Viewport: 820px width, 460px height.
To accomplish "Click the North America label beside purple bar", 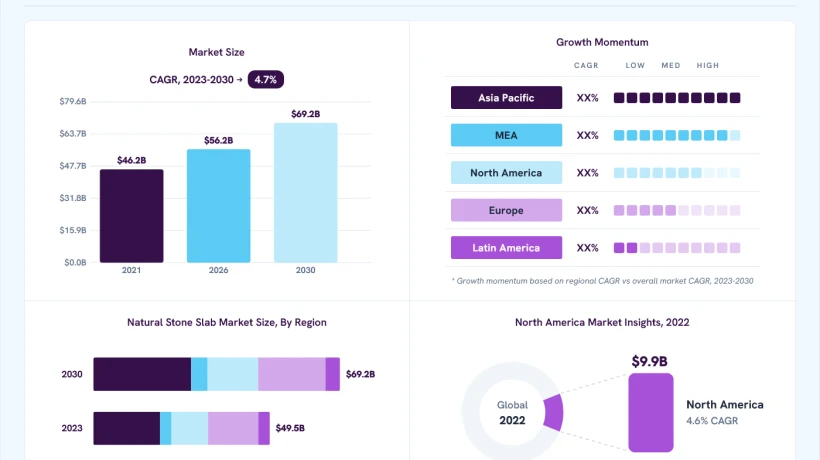I will (725, 405).
